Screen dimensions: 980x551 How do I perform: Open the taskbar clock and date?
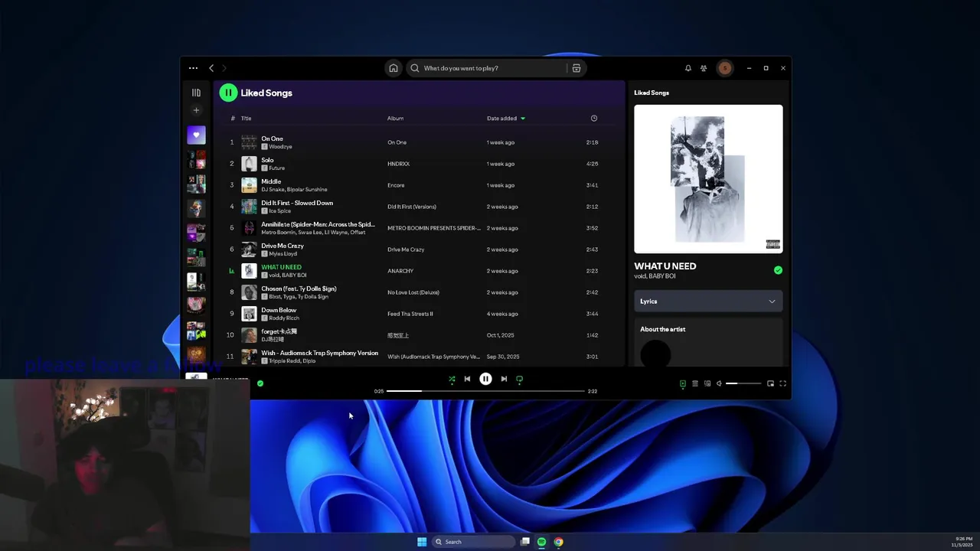pyautogui.click(x=962, y=542)
